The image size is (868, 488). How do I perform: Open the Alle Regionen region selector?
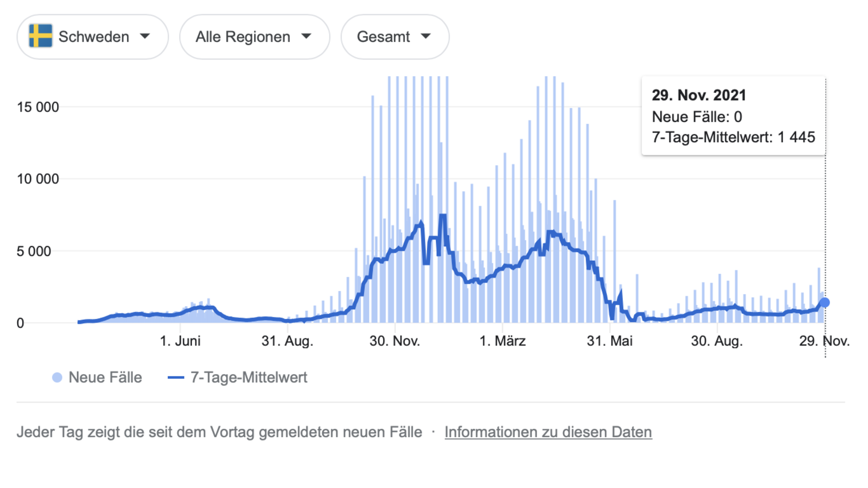click(255, 37)
